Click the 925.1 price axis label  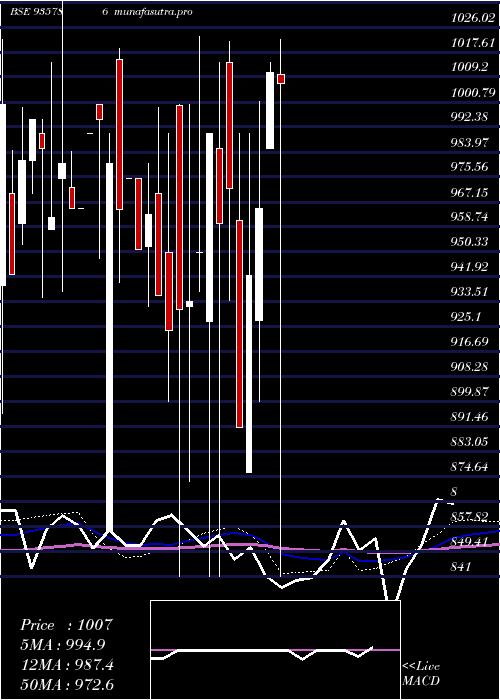point(466,317)
